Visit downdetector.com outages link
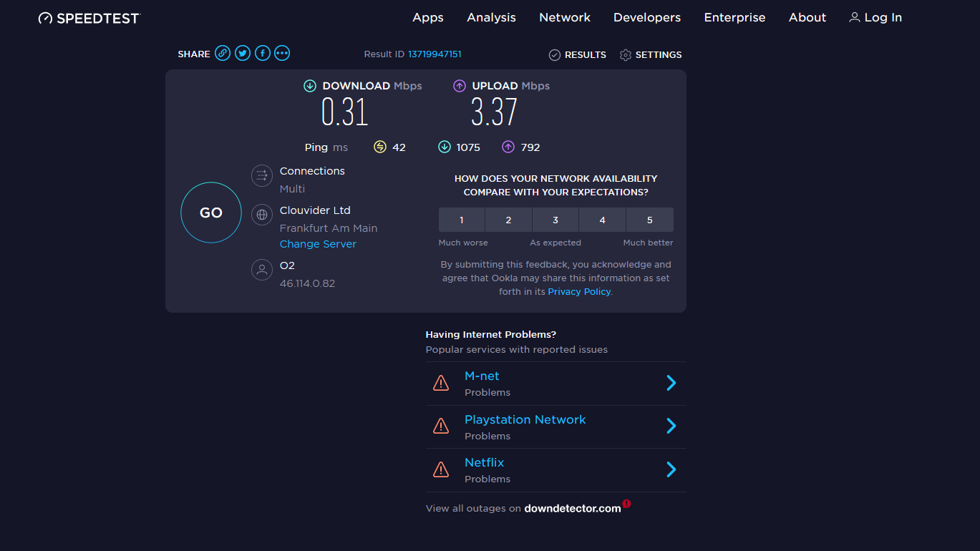Screen dimensions: 980x551 (x=573, y=509)
